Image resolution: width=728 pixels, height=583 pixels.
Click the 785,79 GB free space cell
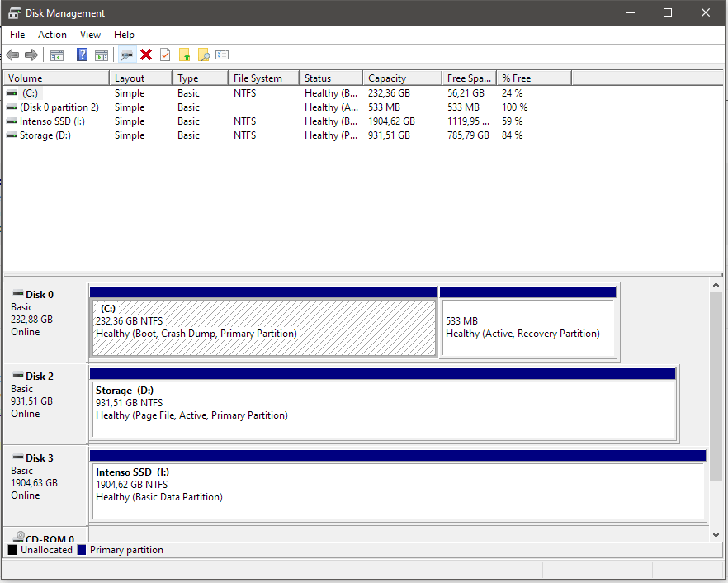[469, 135]
